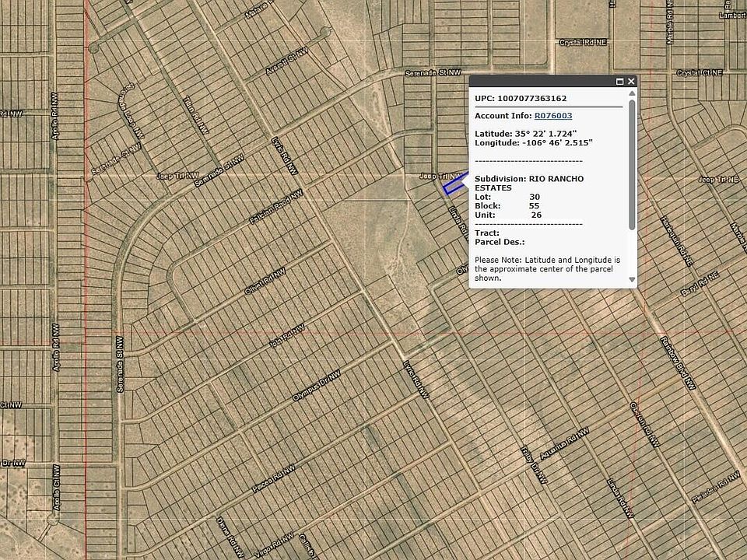Screen dimensions: 747x560
Task: Click the Parcel Des.: label
Action: (x=500, y=243)
